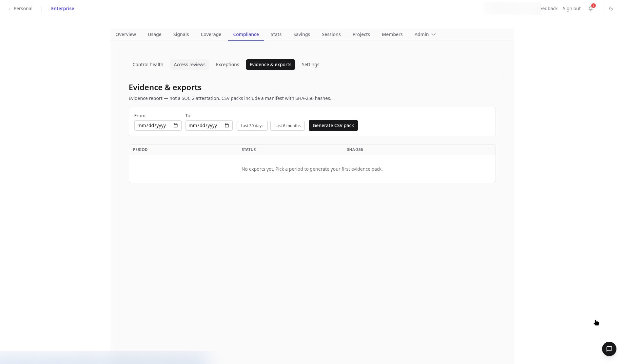Focus the From date input field
Screen dimensions: 624x364
pos(158,125)
